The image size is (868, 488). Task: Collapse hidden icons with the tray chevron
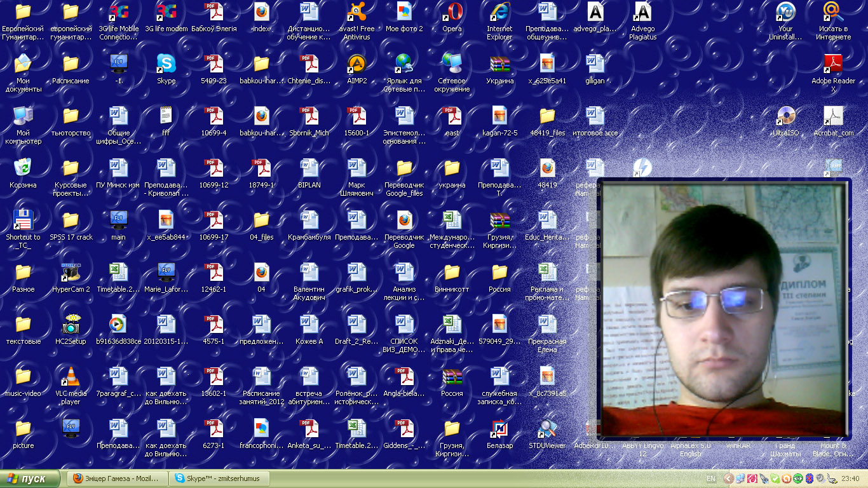point(728,479)
